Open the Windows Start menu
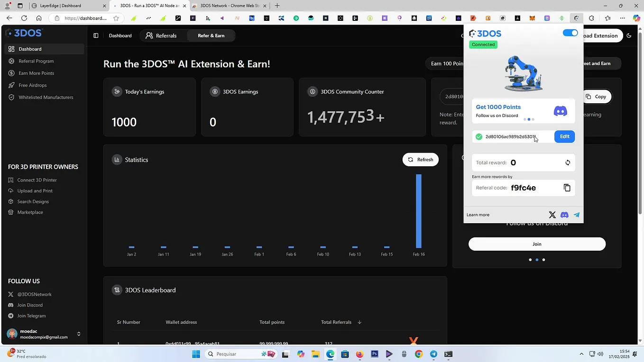 196,354
